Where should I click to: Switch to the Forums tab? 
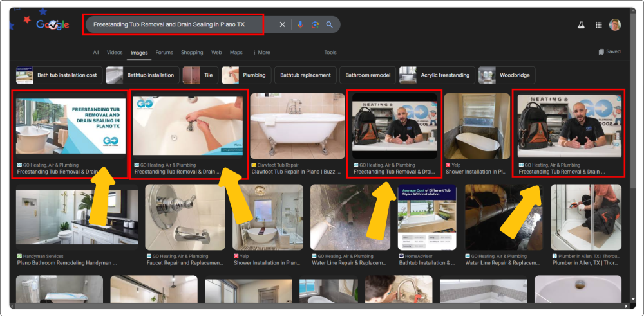[164, 53]
